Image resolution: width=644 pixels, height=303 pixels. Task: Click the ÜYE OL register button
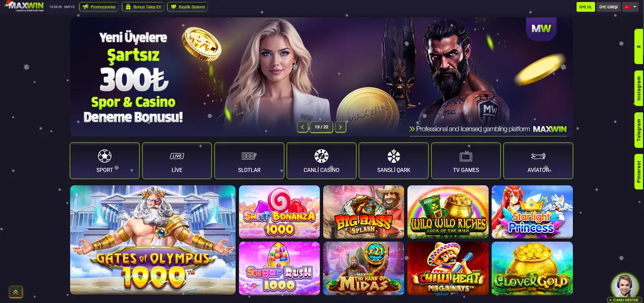(x=585, y=7)
